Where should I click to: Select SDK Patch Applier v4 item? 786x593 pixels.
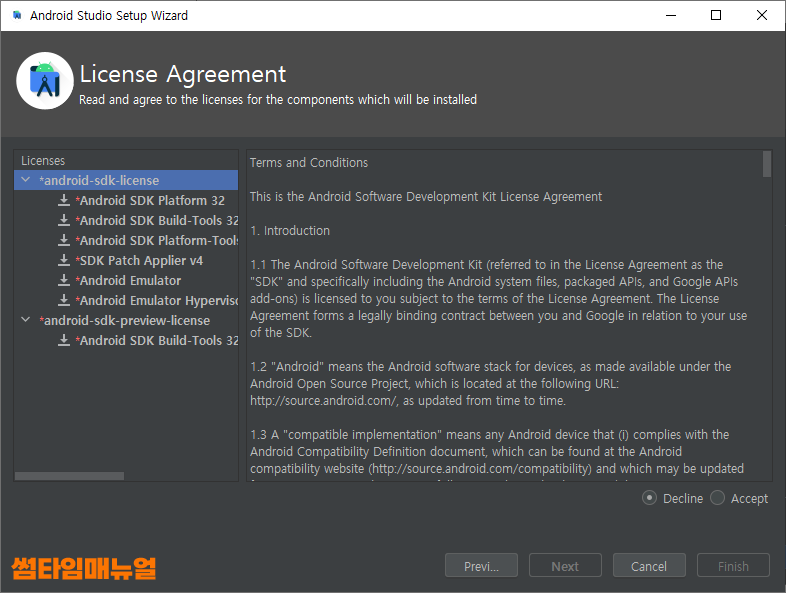(139, 260)
